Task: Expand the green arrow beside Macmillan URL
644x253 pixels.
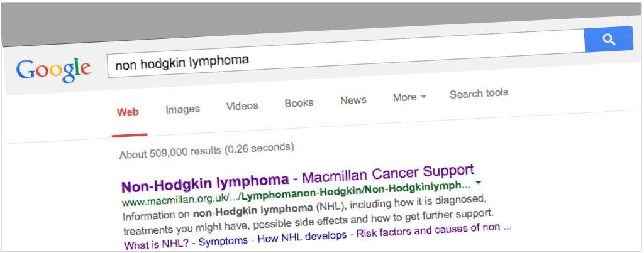Action: (479, 182)
